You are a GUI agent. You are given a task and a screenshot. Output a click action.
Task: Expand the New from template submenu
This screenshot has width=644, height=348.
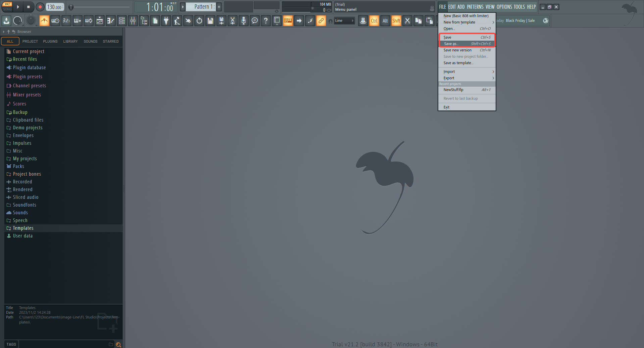pyautogui.click(x=467, y=22)
